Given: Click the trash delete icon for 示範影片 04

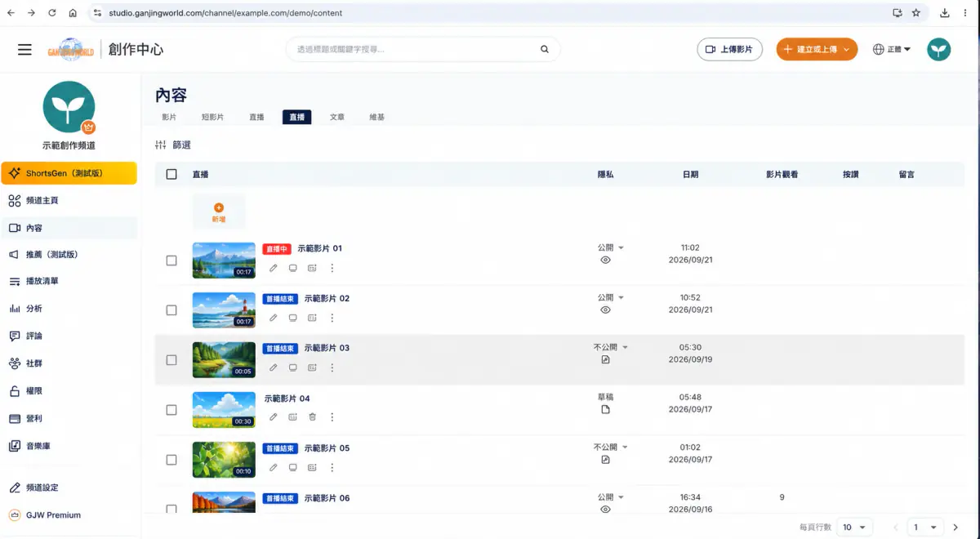Looking at the screenshot, I should click(312, 417).
